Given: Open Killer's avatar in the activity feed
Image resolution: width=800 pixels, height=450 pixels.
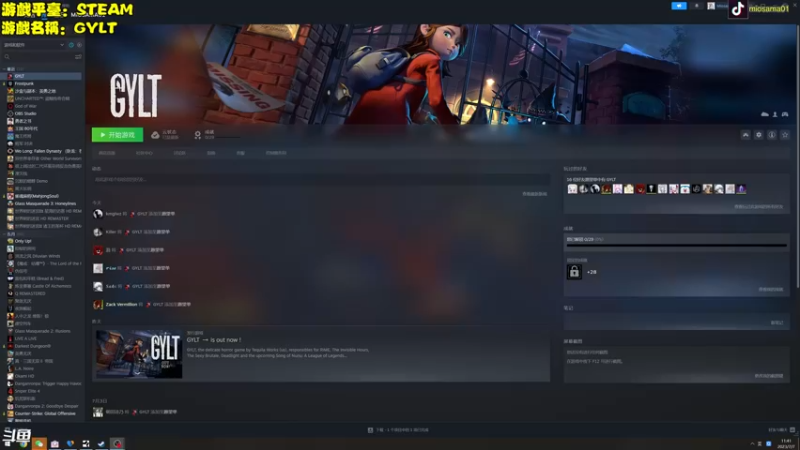Looking at the screenshot, I should 98,232.
